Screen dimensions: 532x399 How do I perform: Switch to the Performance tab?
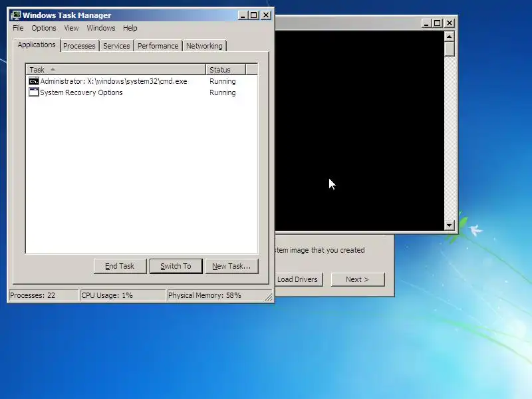coord(158,46)
